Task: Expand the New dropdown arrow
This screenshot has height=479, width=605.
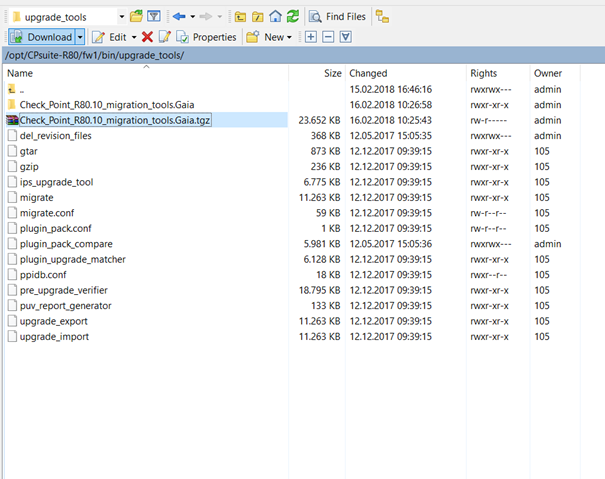Action: [x=289, y=37]
